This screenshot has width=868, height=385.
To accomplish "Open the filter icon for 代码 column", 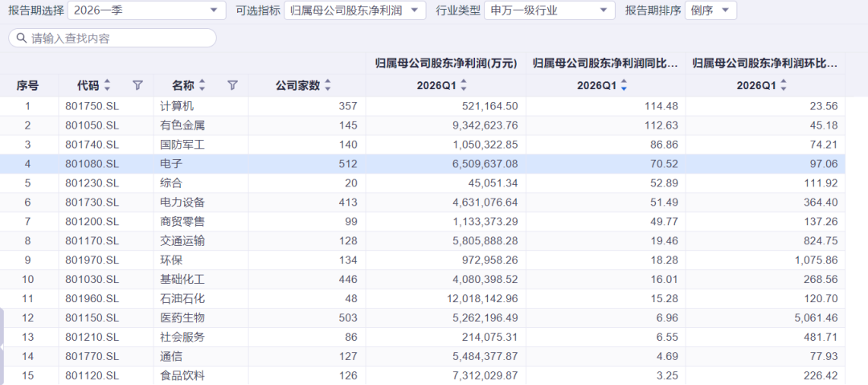I will 138,85.
